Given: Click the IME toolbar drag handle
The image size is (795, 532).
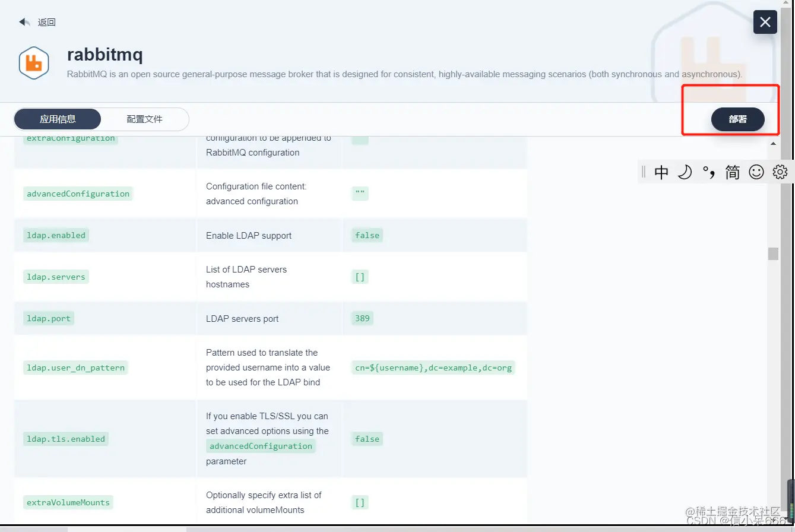Looking at the screenshot, I should tap(644, 172).
